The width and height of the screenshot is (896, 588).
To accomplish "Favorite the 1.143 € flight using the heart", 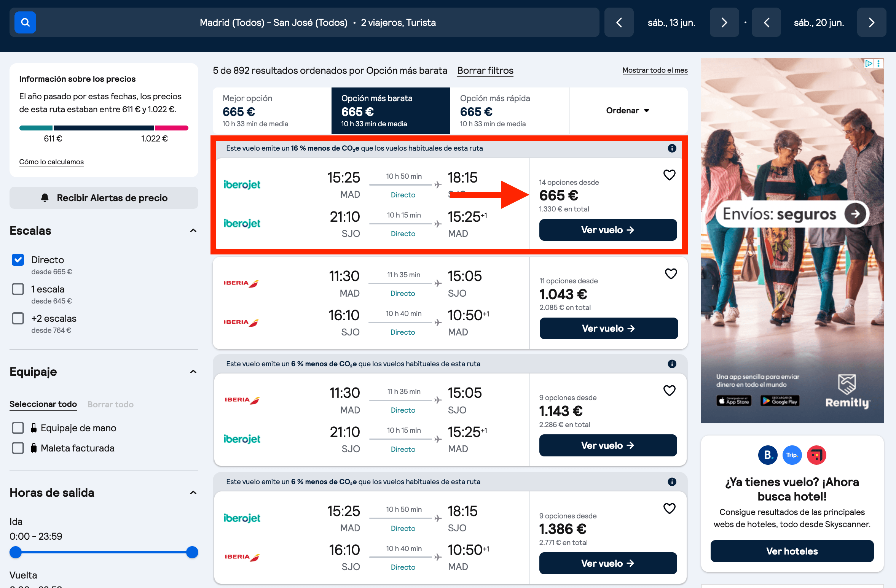I will point(669,390).
